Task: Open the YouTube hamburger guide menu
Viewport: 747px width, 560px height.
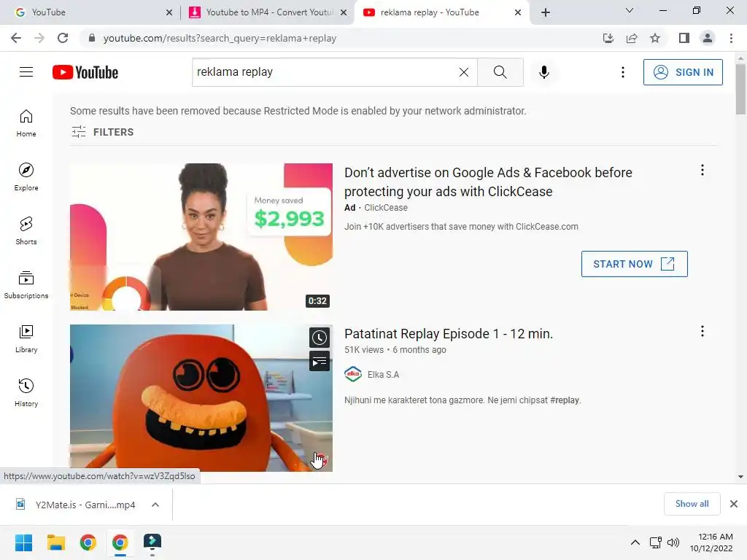Action: (x=26, y=72)
